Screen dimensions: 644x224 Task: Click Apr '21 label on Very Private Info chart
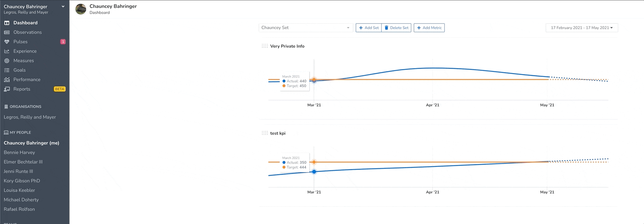pyautogui.click(x=432, y=105)
